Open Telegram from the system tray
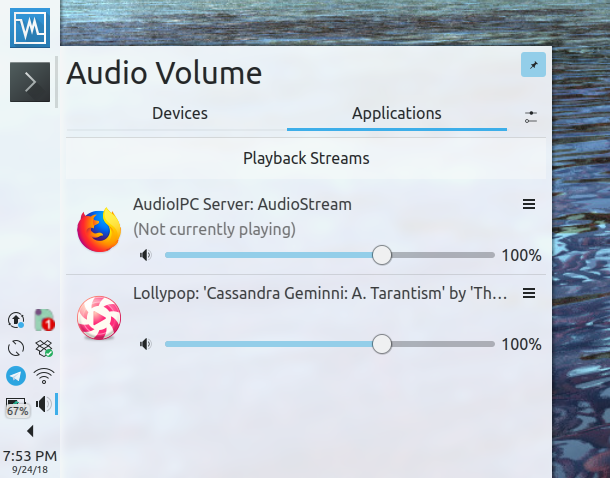This screenshot has height=478, width=610. (x=16, y=376)
